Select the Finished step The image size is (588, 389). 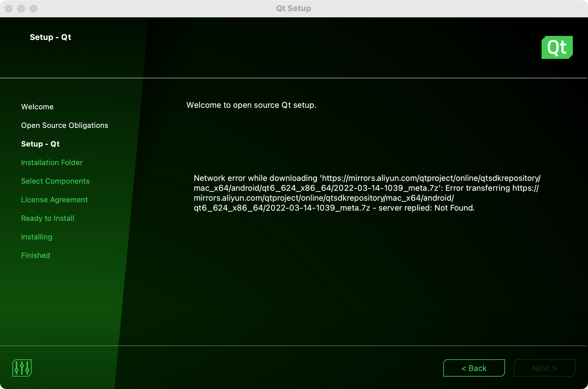coord(36,256)
